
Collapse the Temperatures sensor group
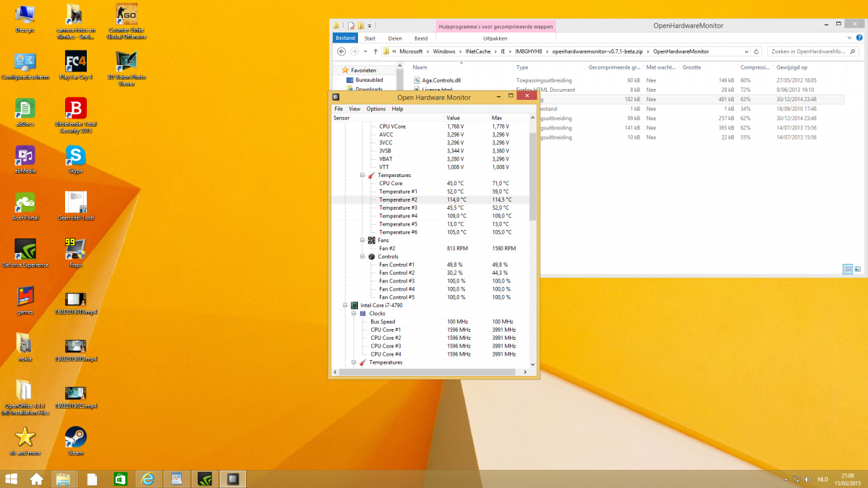pos(362,176)
